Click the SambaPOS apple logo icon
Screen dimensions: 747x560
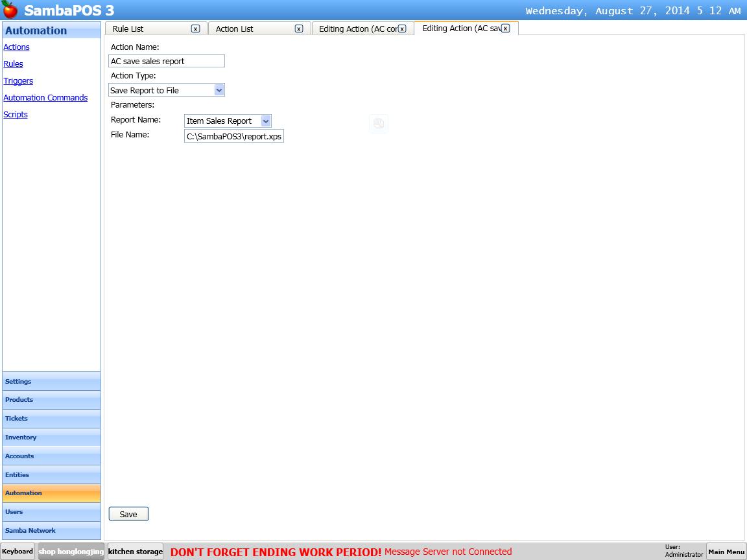(x=9, y=9)
